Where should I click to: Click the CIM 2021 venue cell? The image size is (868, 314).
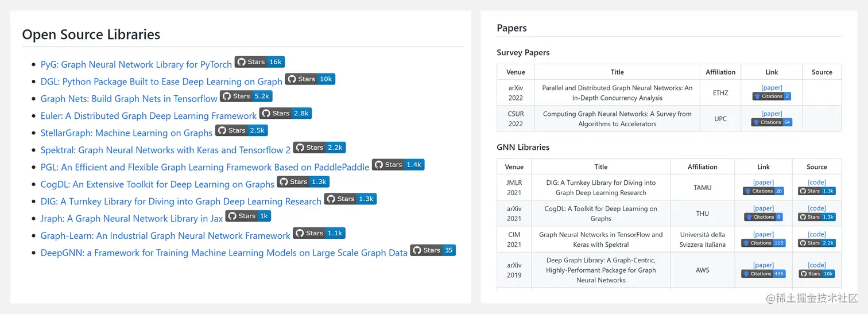pyautogui.click(x=514, y=239)
